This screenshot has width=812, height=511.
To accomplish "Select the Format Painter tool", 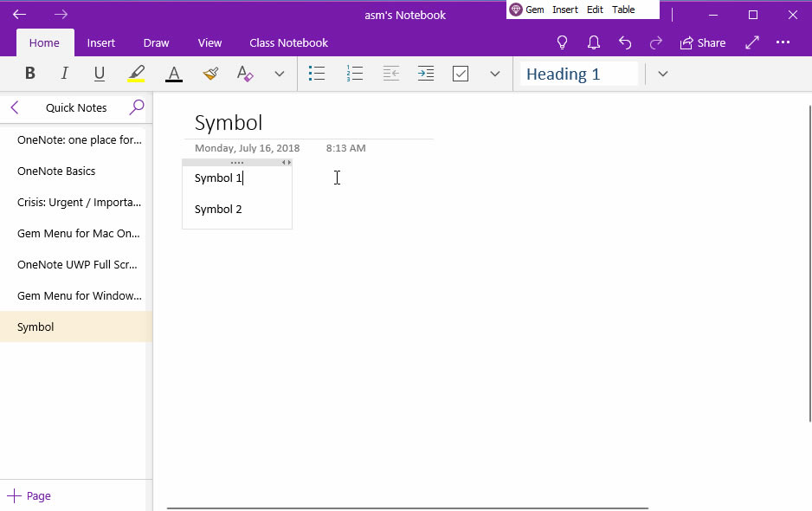I will 209,74.
